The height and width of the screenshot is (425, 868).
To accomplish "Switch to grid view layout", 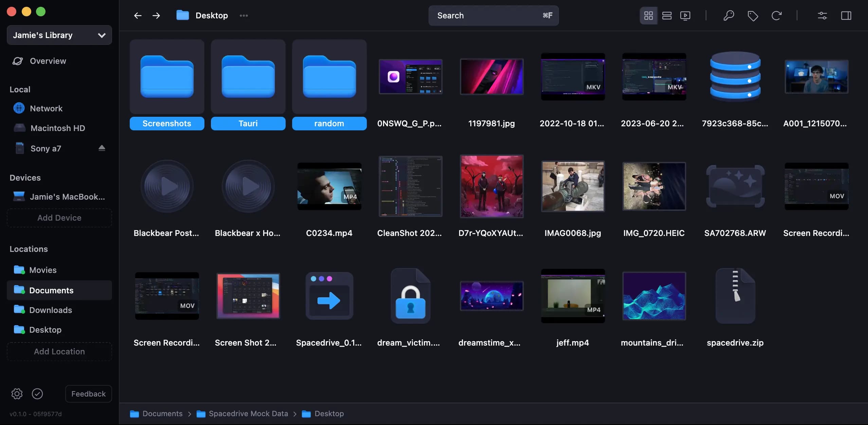I will (648, 16).
